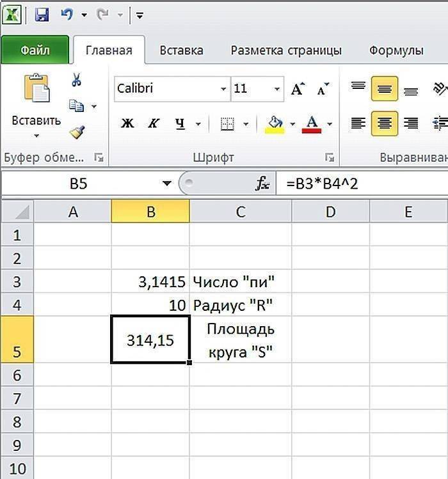The width and height of the screenshot is (448, 479).
Task: Copy selection with the copy icon
Action: pyautogui.click(x=76, y=106)
